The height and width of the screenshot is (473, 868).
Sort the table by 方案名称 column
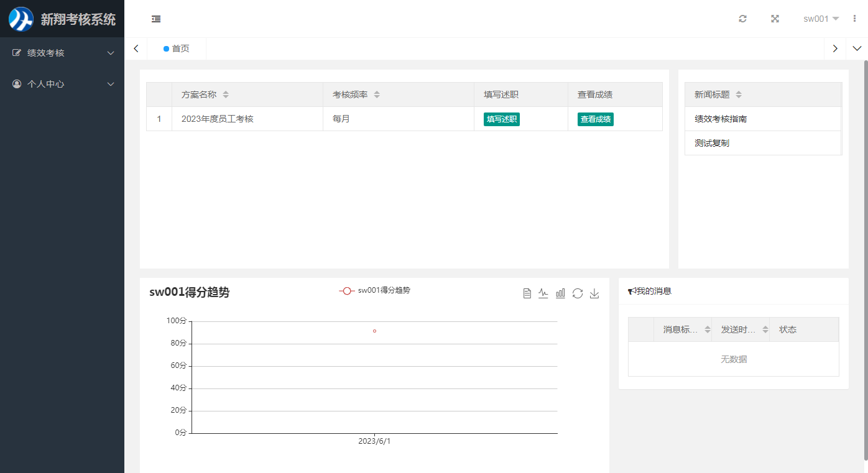[226, 94]
